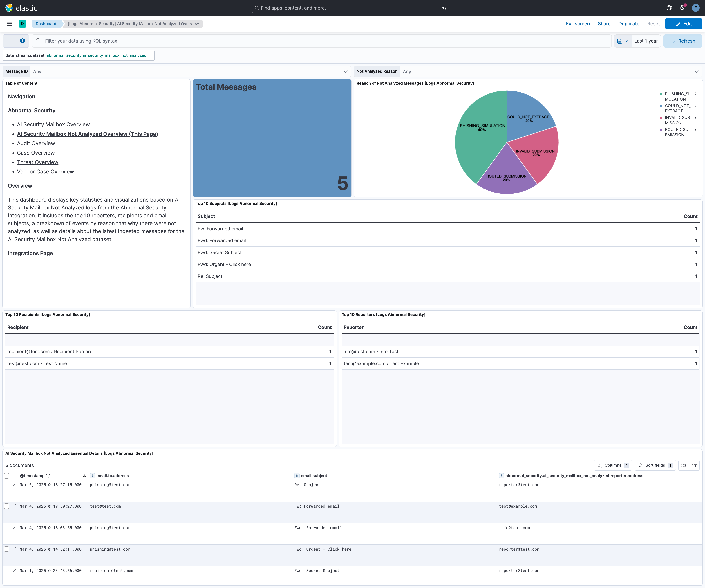This screenshot has height=588, width=705.
Task: Open the keyboard shortcuts icon in table
Action: coord(684,465)
